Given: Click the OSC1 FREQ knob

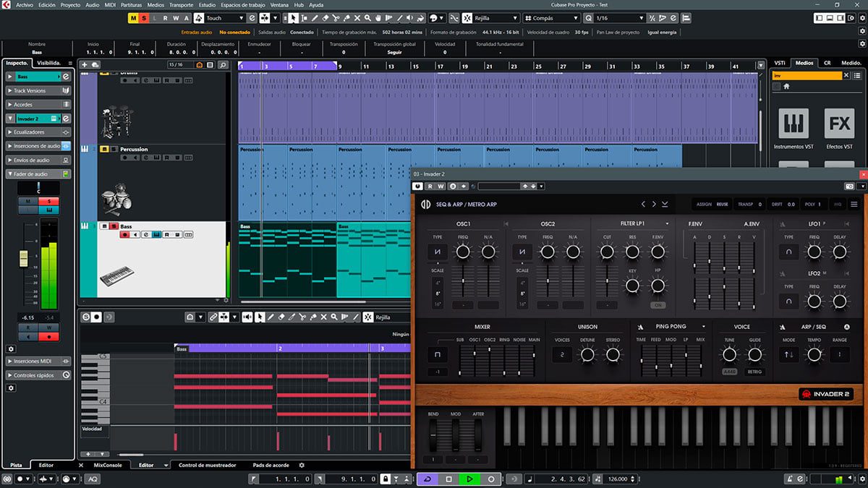Looking at the screenshot, I should pos(463,252).
